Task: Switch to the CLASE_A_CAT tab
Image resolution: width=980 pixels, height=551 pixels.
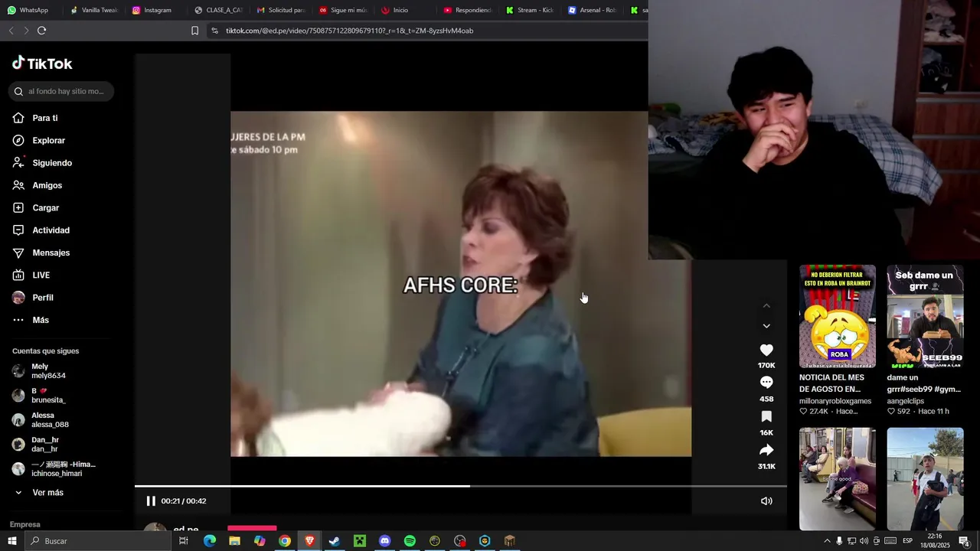Action: click(x=218, y=10)
